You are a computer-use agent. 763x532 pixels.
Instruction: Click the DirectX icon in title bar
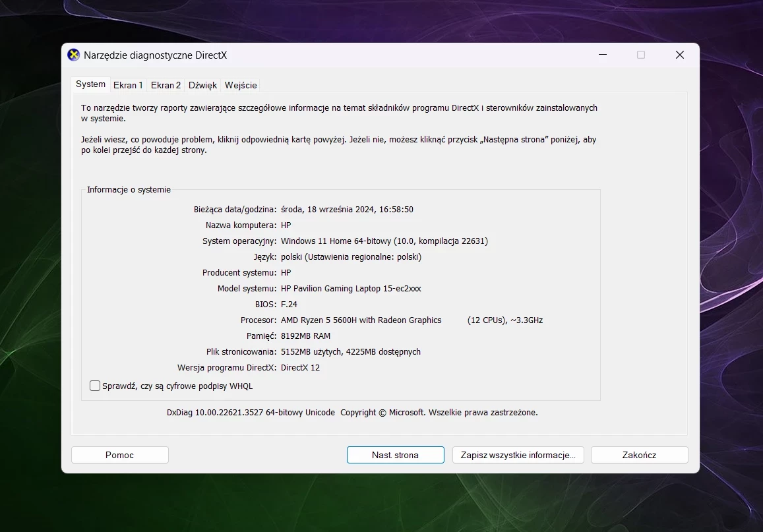[x=74, y=55]
